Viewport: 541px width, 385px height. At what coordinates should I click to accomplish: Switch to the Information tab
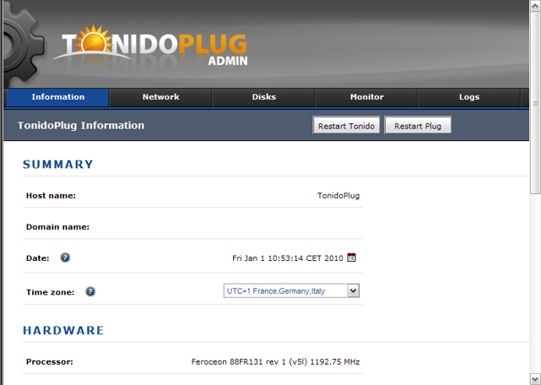(58, 97)
